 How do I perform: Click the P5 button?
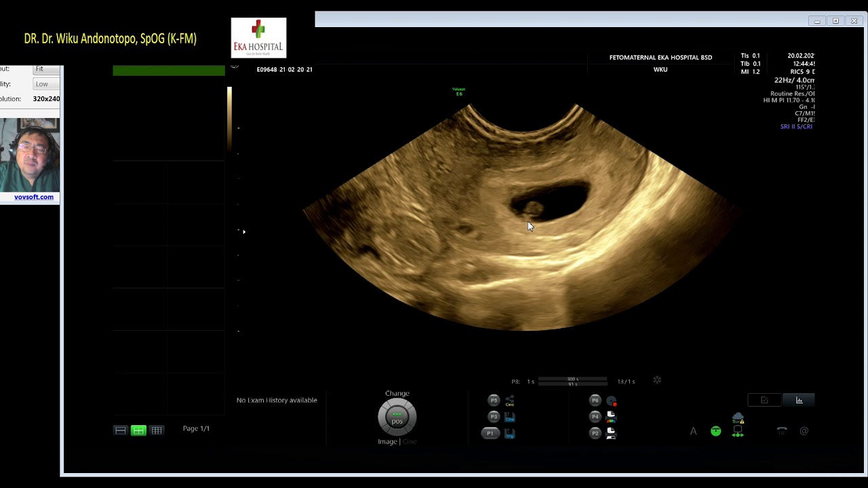point(494,401)
